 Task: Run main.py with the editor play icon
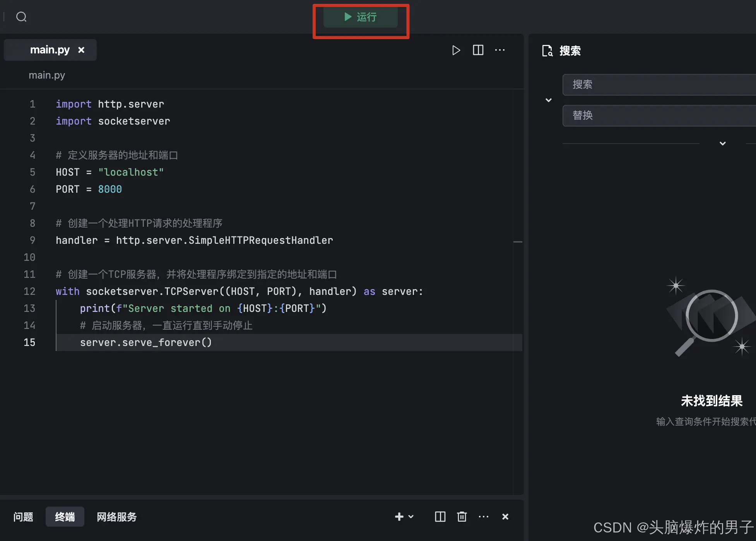[456, 50]
